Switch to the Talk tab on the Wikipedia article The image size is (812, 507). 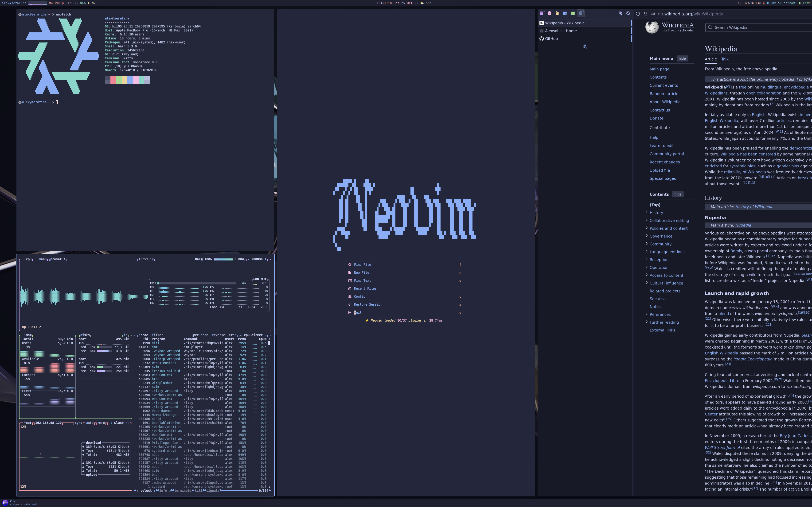[725, 59]
